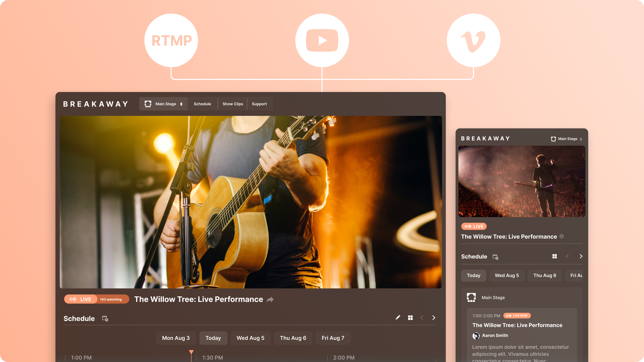Toggle the schedule camera/sync icon
The width and height of the screenshot is (644, 362).
[105, 318]
